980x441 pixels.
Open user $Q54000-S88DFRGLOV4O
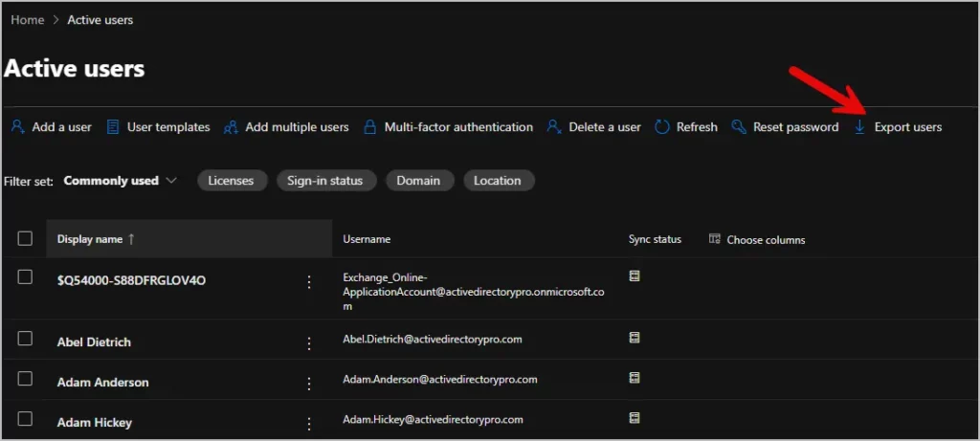131,280
